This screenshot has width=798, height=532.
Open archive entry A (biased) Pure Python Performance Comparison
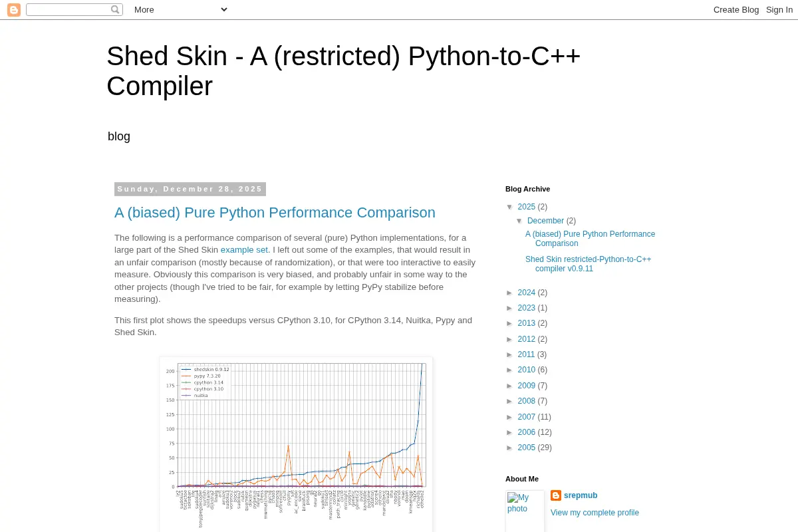pos(591,239)
